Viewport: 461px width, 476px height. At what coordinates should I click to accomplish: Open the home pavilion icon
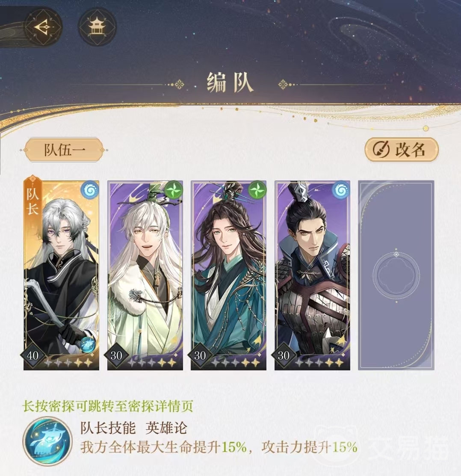pyautogui.click(x=97, y=27)
